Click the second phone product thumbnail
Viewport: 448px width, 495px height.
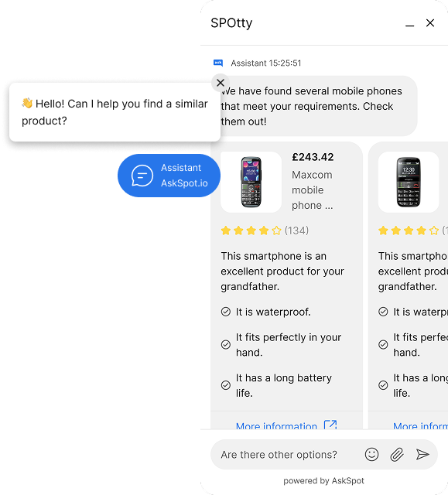(x=409, y=183)
